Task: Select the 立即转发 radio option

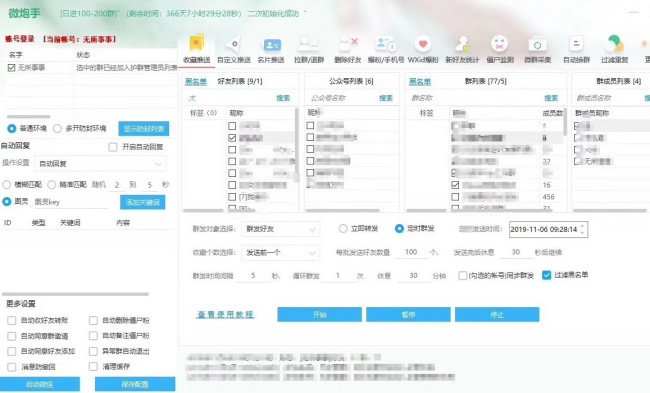Action: coord(343,228)
